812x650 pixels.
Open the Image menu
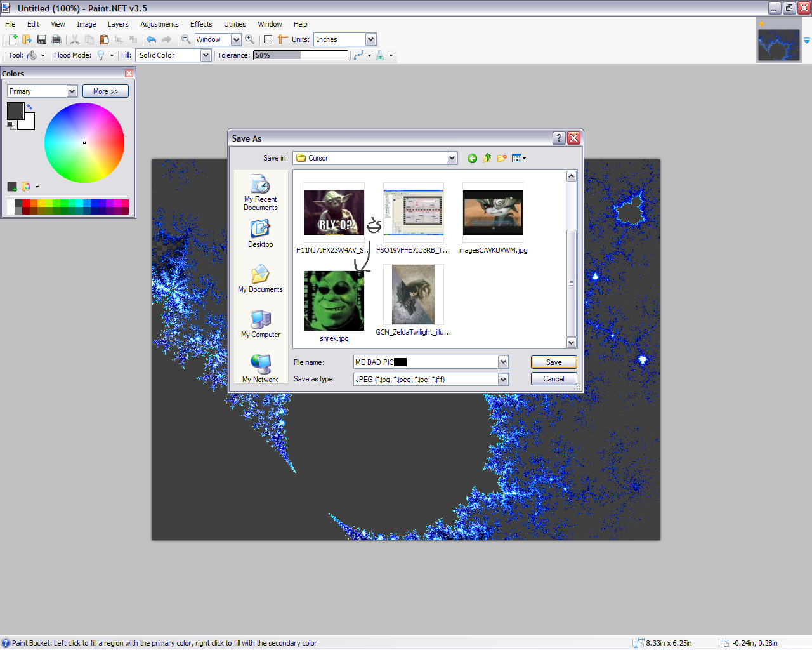click(x=86, y=24)
